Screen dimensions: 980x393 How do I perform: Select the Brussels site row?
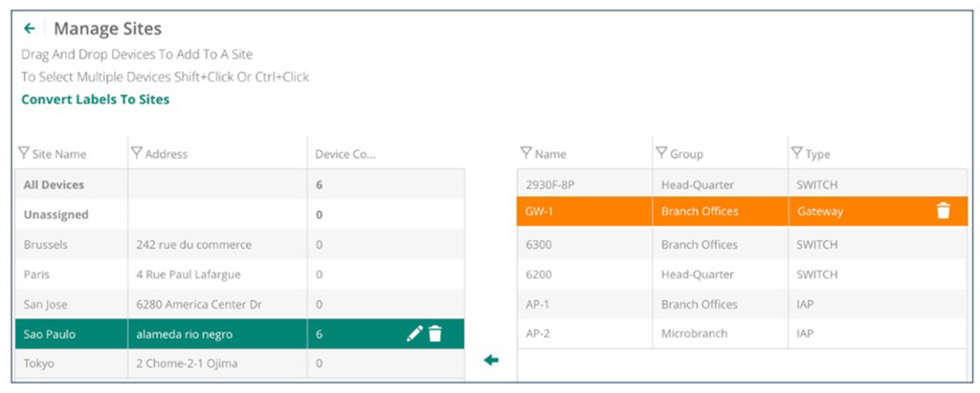(x=48, y=245)
